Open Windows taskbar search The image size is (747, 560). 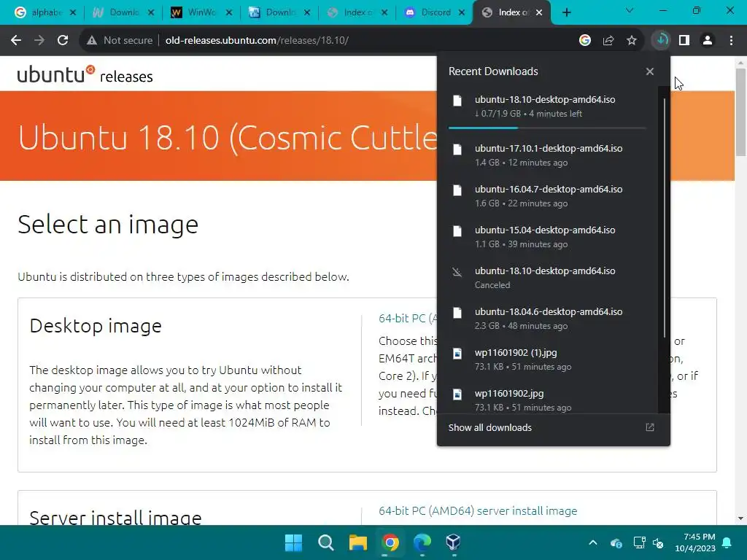tap(326, 542)
